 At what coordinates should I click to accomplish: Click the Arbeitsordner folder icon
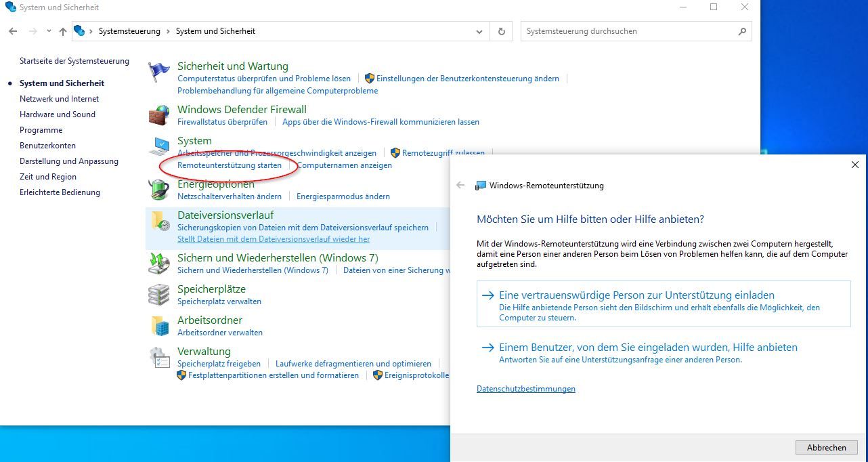160,326
